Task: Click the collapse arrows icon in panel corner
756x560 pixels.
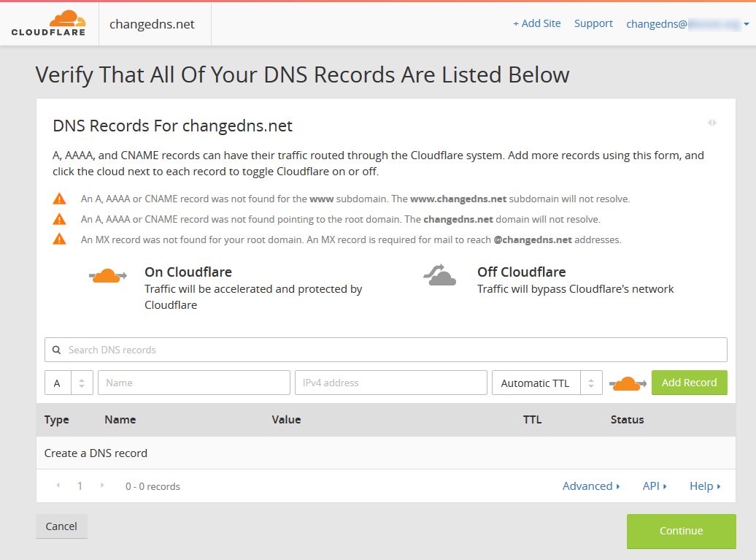Action: pos(712,123)
